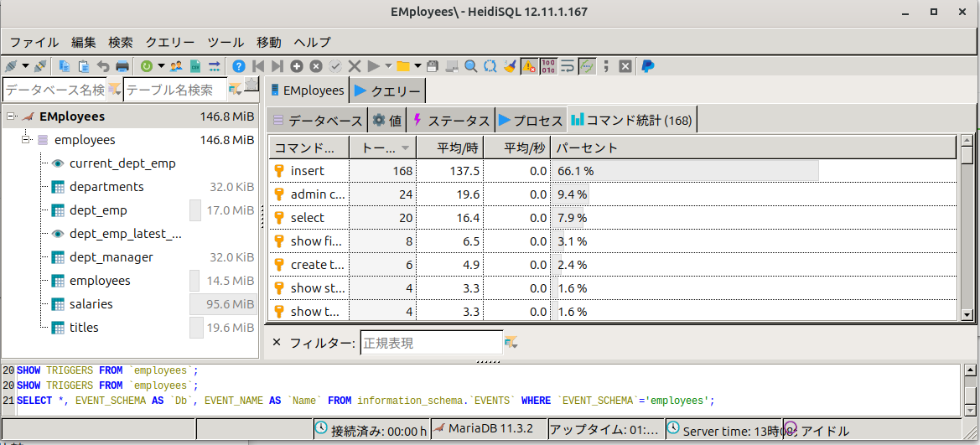Viewport: 980px width, 445px height.
Task: Click the Undo arrow icon
Action: [103, 65]
